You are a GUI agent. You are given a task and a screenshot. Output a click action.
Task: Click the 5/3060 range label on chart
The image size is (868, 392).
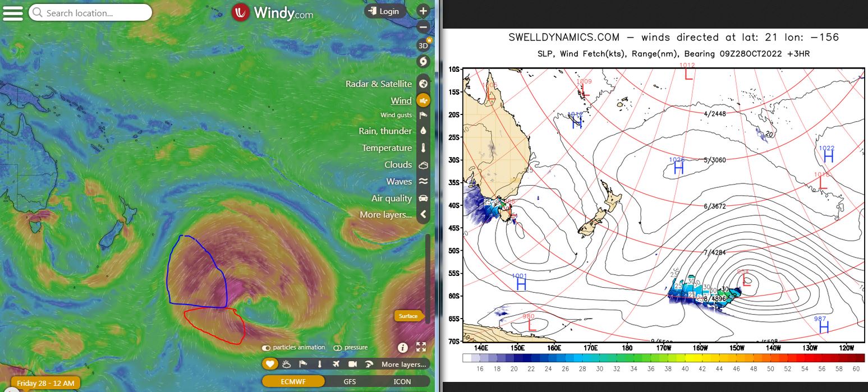pyautogui.click(x=715, y=160)
